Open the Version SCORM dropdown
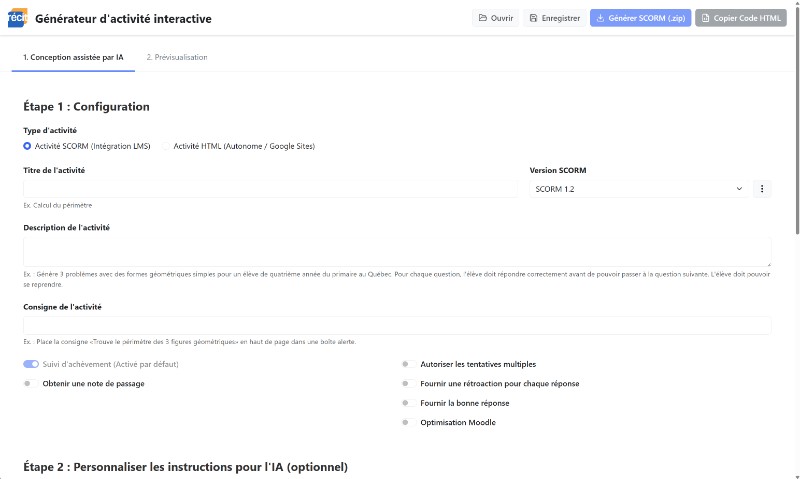 click(x=639, y=189)
